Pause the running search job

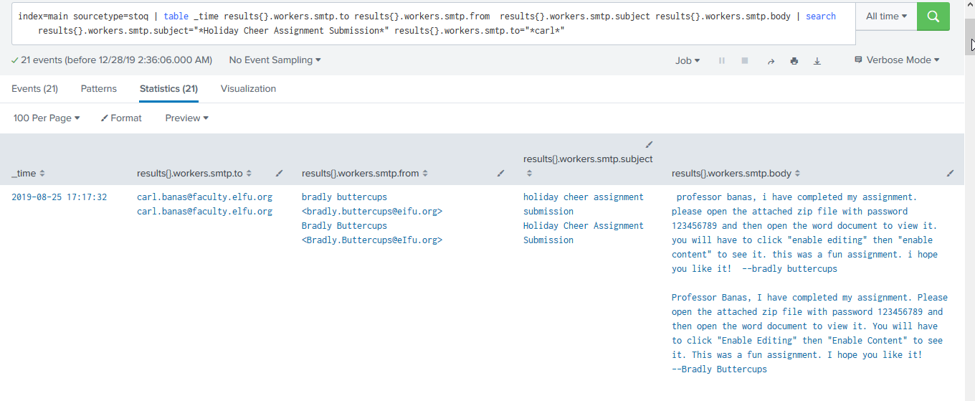click(x=721, y=61)
